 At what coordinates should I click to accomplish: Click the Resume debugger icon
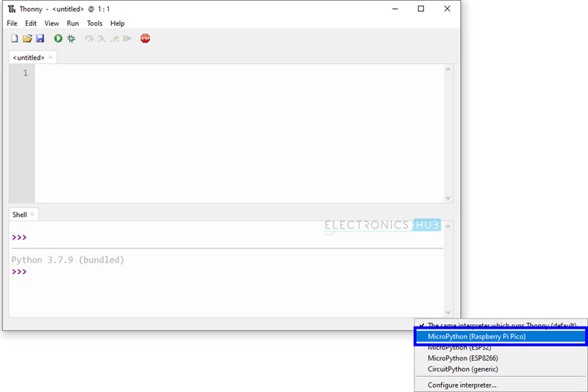127,38
